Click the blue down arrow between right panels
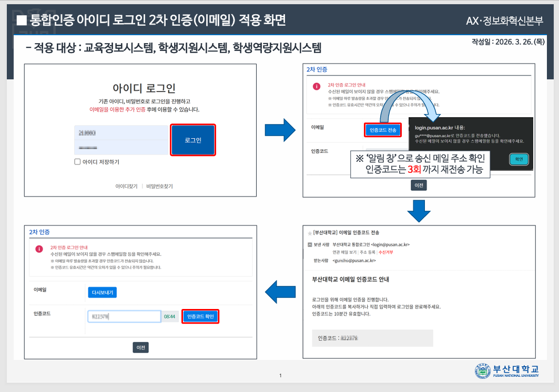Image resolution: width=559 pixels, height=392 pixels. tap(419, 211)
